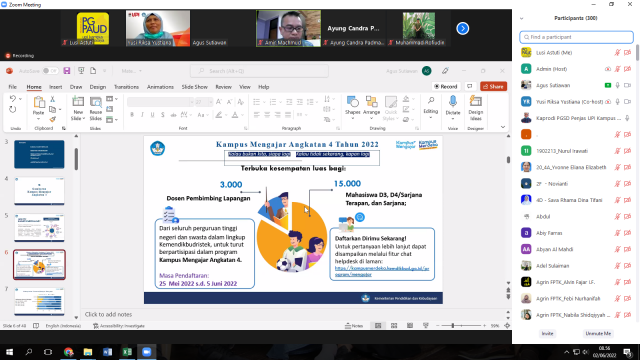The width and height of the screenshot is (640, 360).
Task: Start Slide Show from status bar icon
Action: pyautogui.click(x=426, y=326)
